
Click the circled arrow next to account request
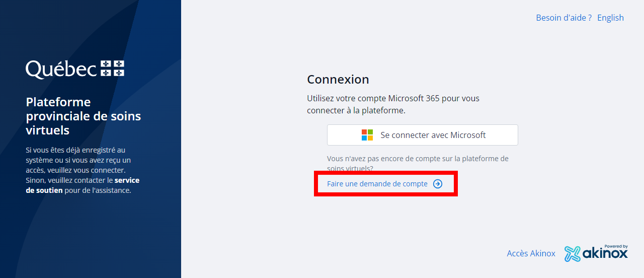438,184
